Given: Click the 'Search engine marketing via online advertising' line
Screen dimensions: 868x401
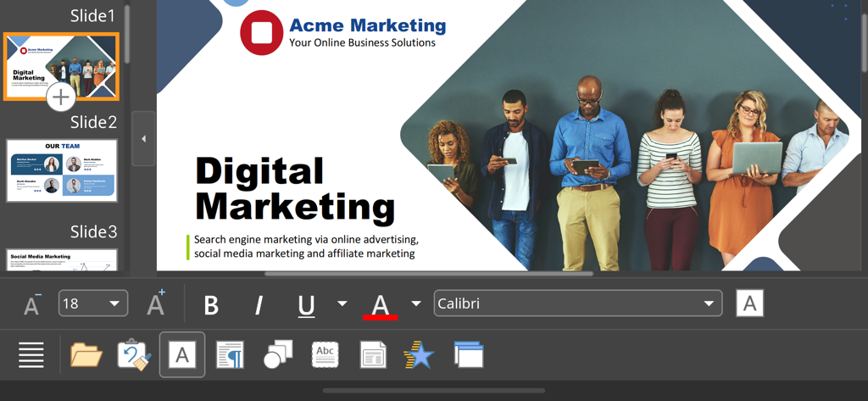Looking at the screenshot, I should tap(306, 240).
